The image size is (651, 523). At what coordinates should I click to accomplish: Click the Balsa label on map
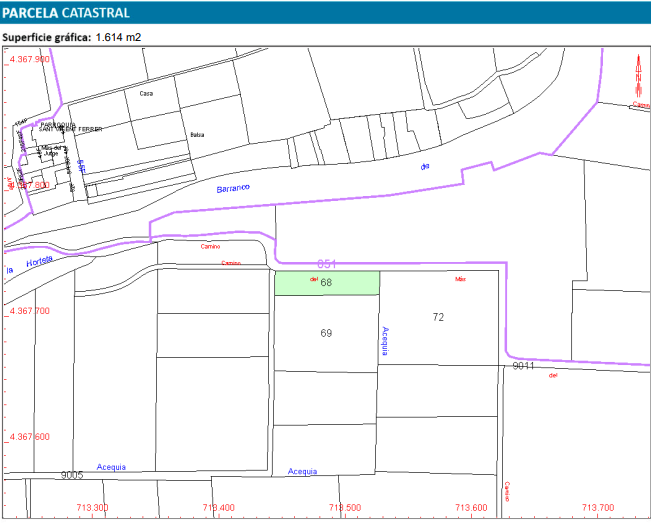coord(196,133)
